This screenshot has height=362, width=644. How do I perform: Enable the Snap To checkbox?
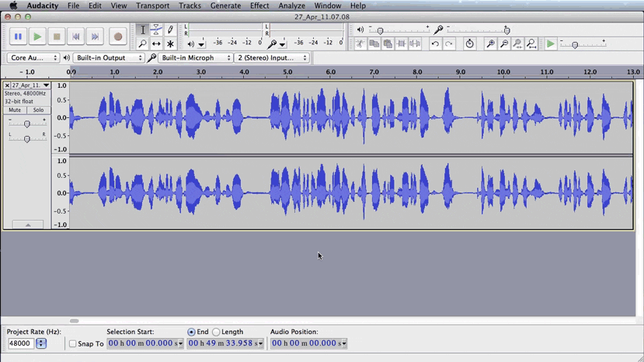(72, 343)
